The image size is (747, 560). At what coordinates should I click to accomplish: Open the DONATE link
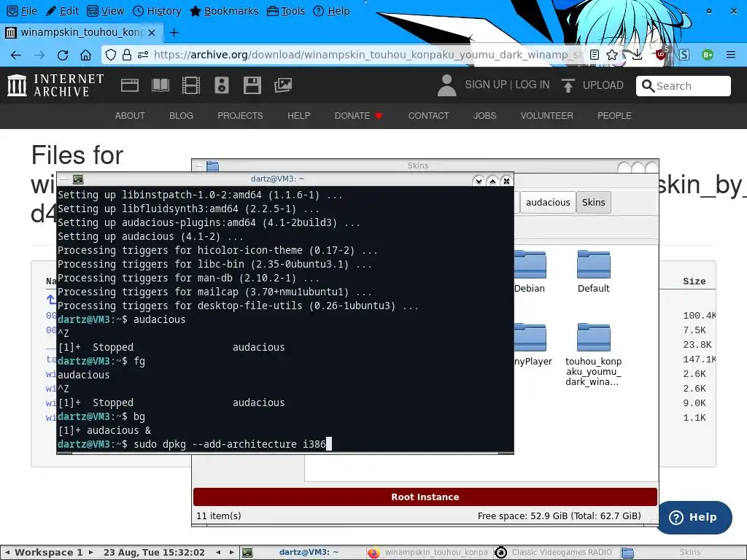click(358, 116)
